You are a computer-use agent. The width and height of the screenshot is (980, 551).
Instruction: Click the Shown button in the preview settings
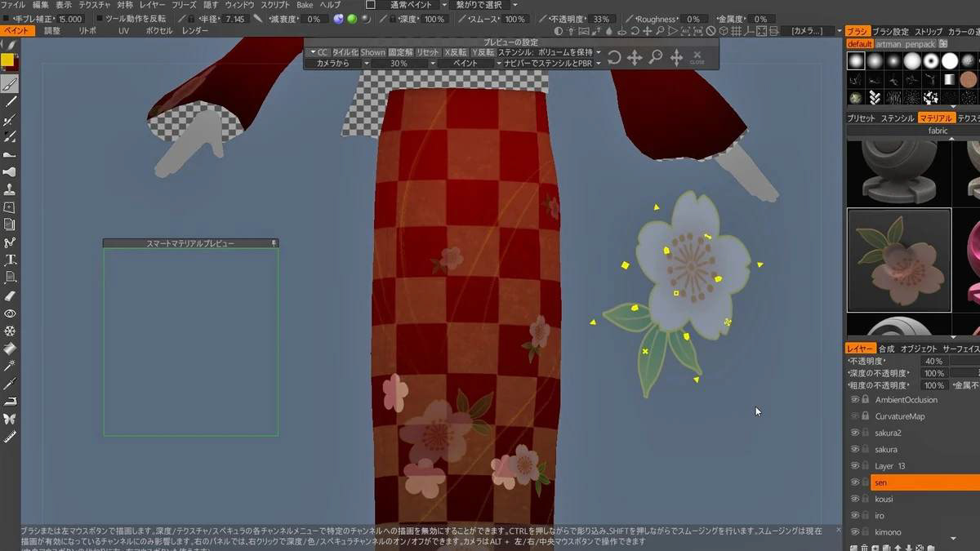(x=372, y=52)
